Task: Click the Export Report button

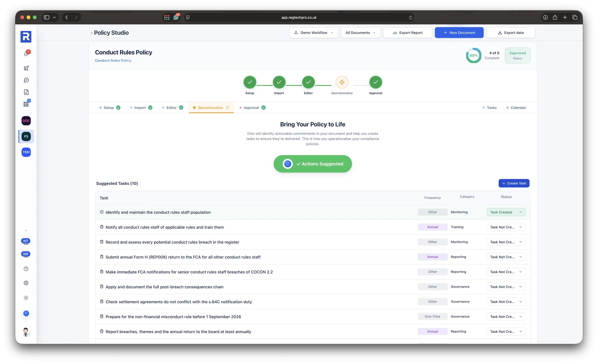Action: [x=407, y=33]
